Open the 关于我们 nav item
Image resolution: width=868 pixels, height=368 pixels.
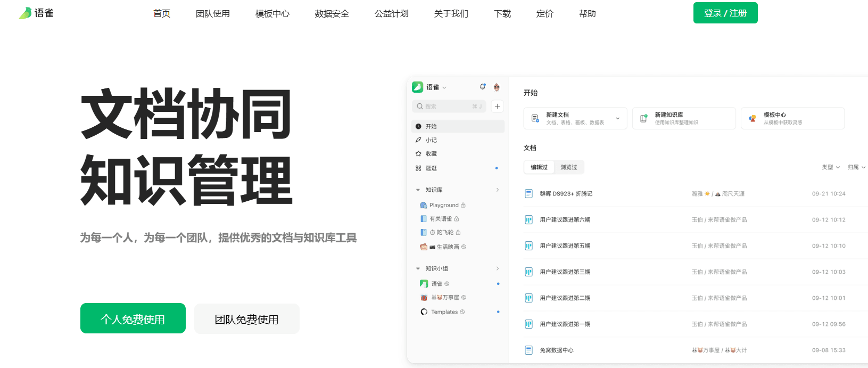451,13
